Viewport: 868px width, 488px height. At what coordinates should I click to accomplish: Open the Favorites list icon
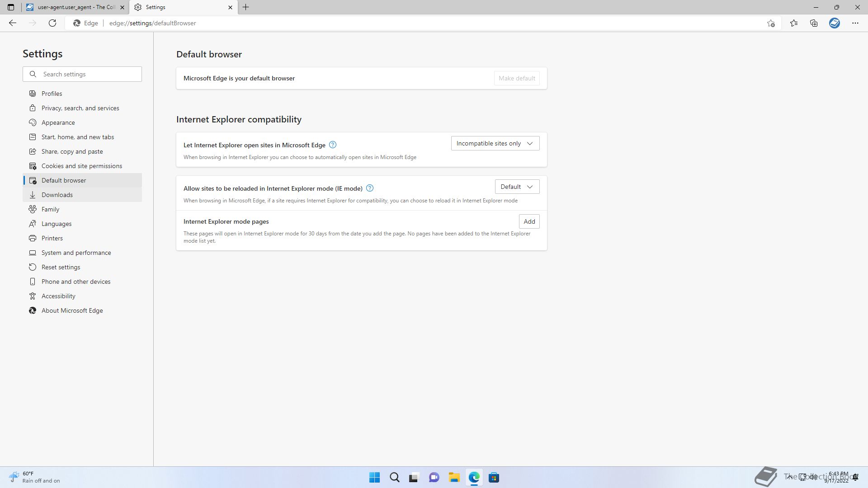[x=794, y=23]
